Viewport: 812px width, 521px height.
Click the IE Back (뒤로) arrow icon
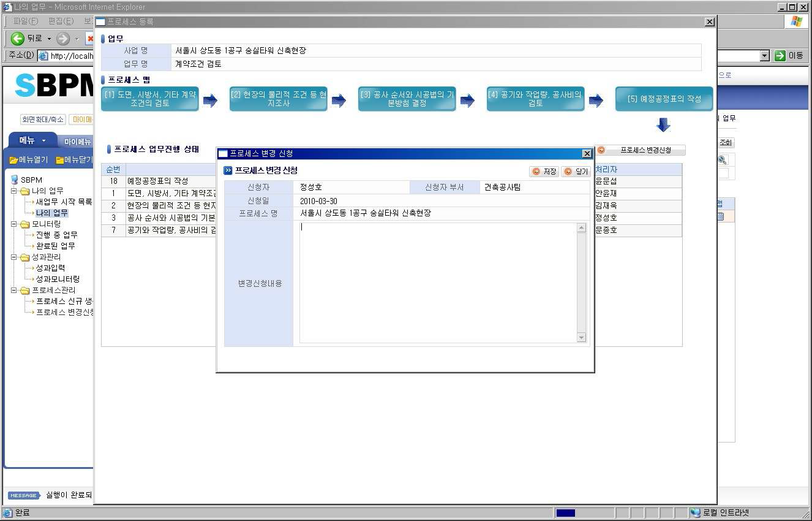coord(17,39)
